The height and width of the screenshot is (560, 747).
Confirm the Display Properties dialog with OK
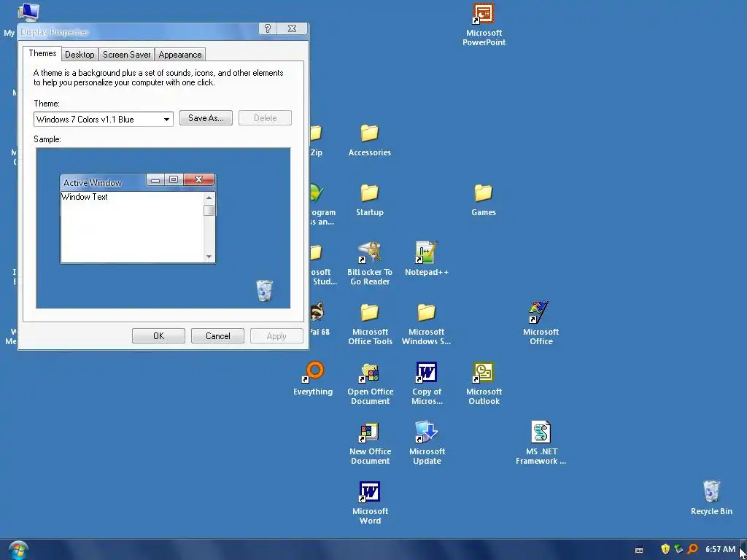[158, 335]
